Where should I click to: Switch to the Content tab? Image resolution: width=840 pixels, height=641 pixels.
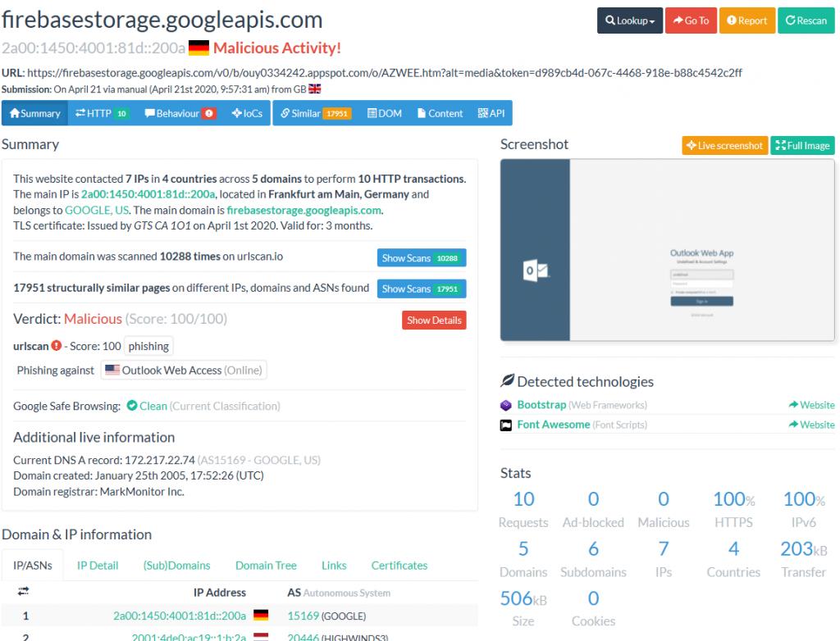[x=440, y=113]
